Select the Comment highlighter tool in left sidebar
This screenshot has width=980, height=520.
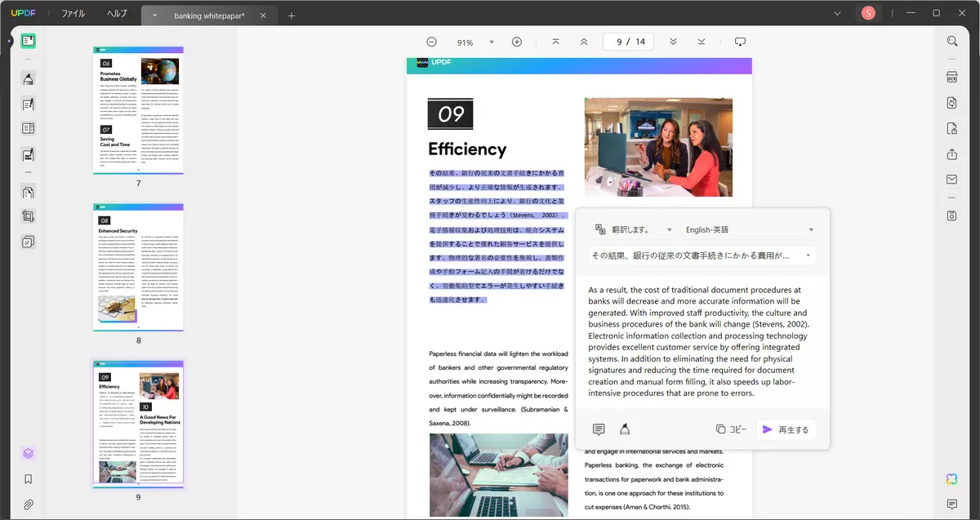click(x=29, y=78)
